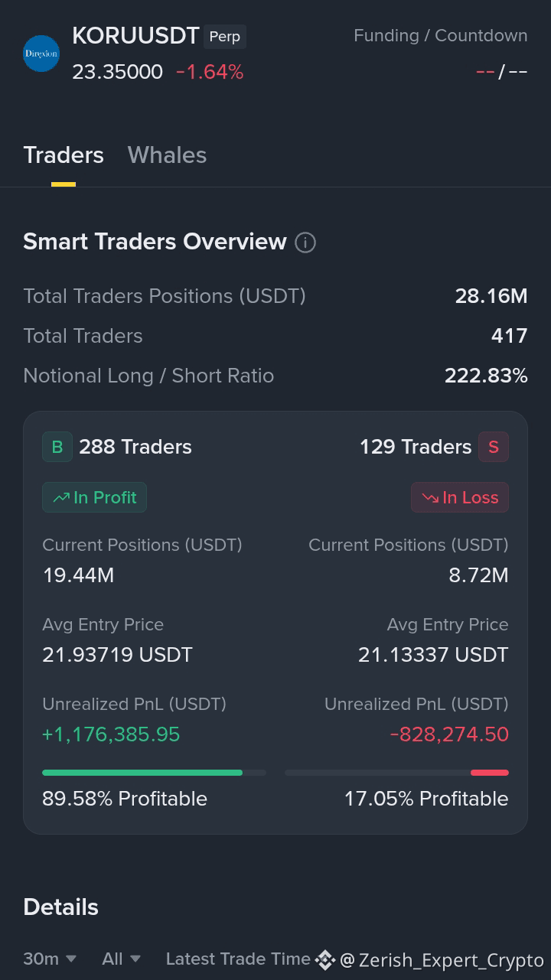The width and height of the screenshot is (551, 980).
Task: Tap the Binance logo in the watermark
Action: click(325, 960)
